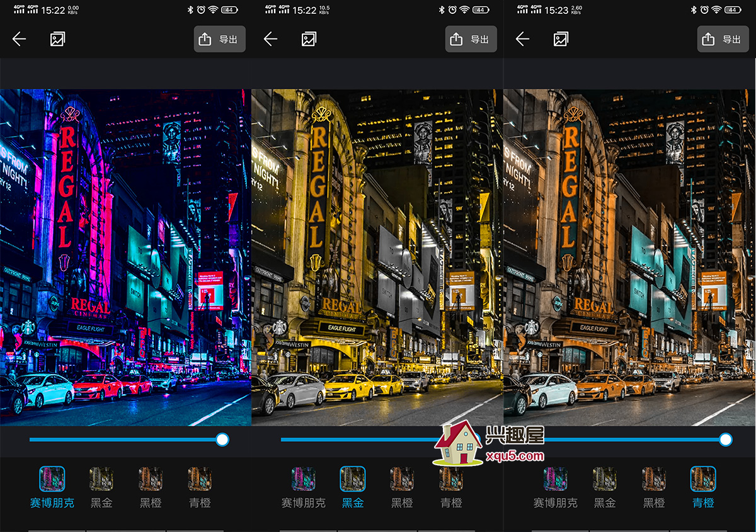The width and height of the screenshot is (756, 532).
Task: Tap the black-gold preview photo in the middle screen
Action: 377,258
